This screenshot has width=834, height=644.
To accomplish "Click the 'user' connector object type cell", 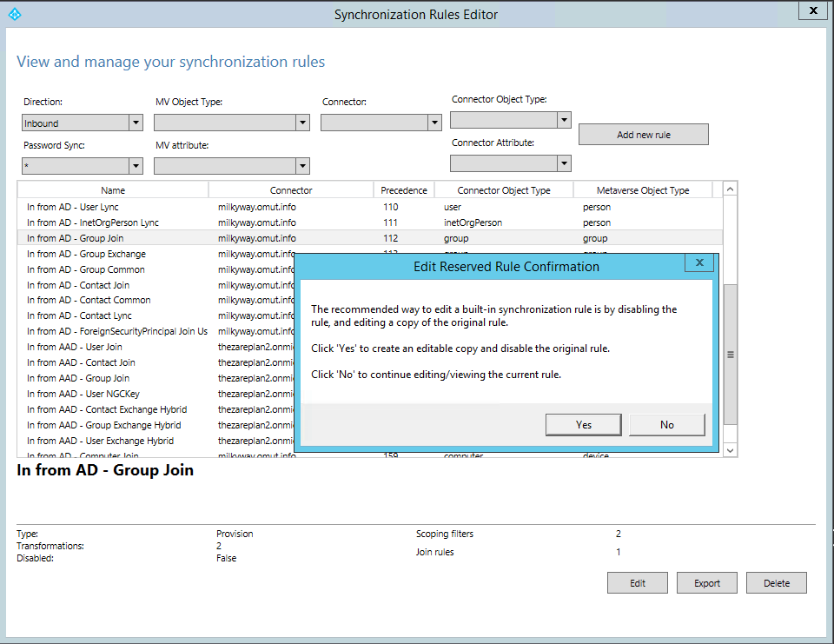I will [x=453, y=207].
